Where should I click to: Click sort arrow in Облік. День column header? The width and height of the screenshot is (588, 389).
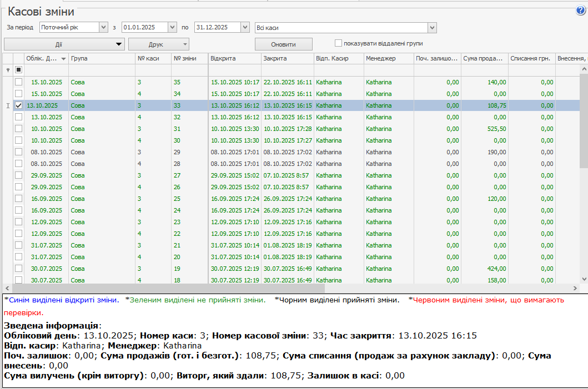pos(63,59)
